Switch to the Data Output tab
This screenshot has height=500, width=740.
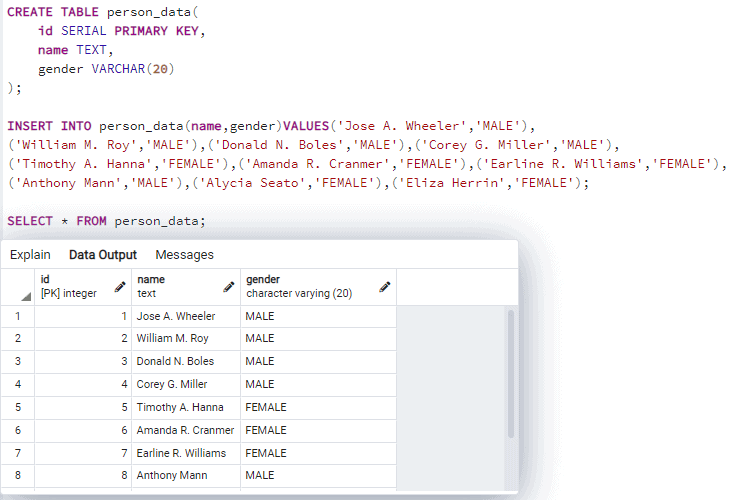[x=103, y=255]
